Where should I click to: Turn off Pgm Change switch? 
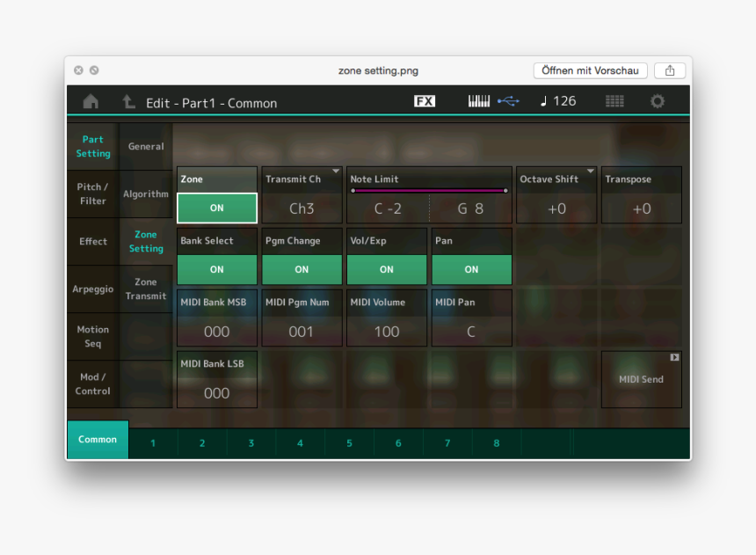pyautogui.click(x=302, y=269)
